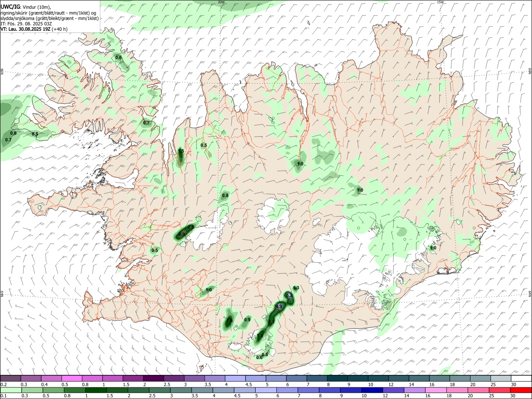532x399 pixels.
Task: Select the pale green lower swatch between 0.1 and 0.3
Action: tap(11, 390)
